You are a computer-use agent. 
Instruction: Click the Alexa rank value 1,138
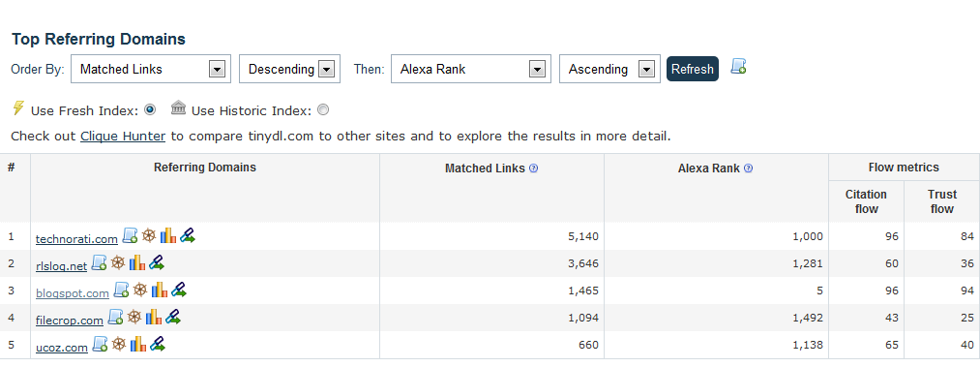click(x=808, y=345)
